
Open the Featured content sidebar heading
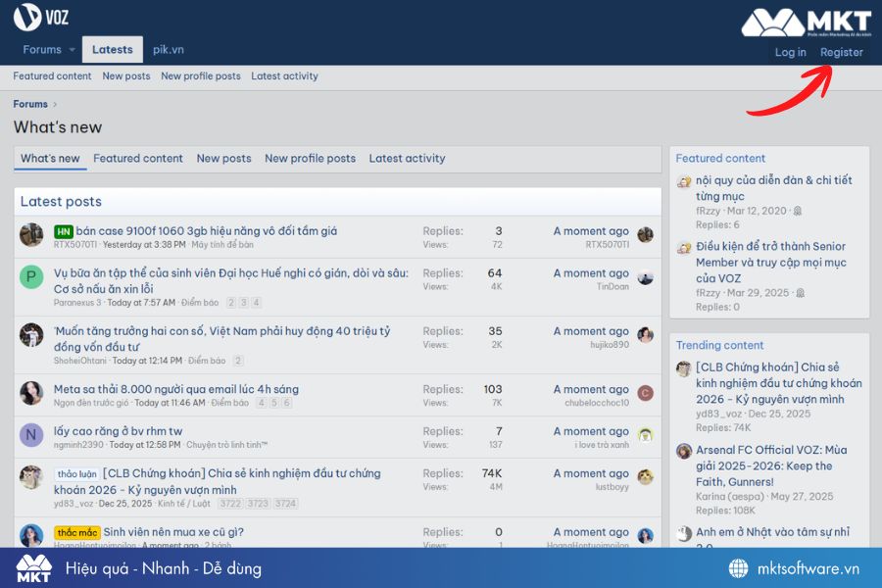[x=720, y=158]
